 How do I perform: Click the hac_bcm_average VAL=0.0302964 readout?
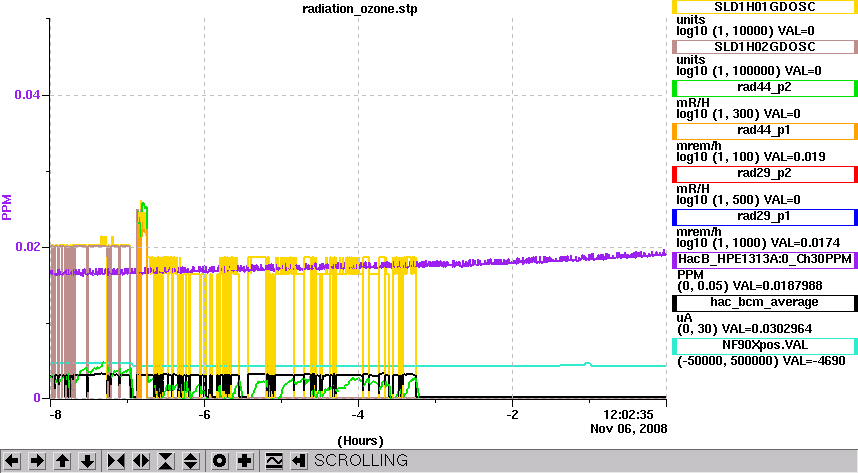click(x=767, y=329)
